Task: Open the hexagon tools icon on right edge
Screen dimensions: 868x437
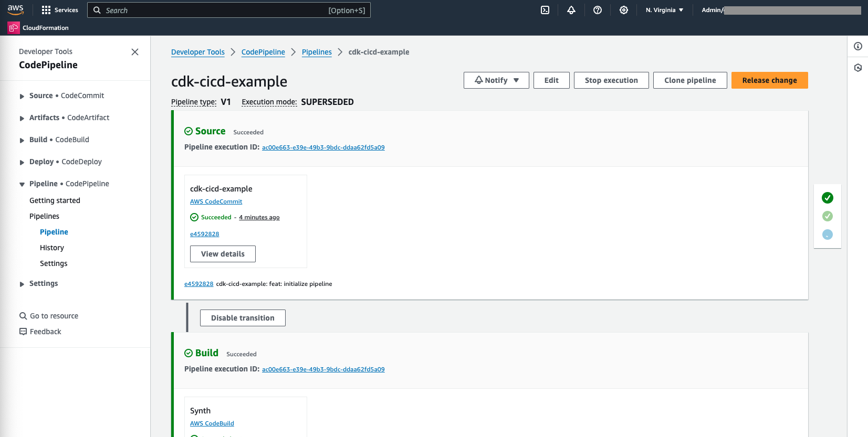Action: pos(858,68)
